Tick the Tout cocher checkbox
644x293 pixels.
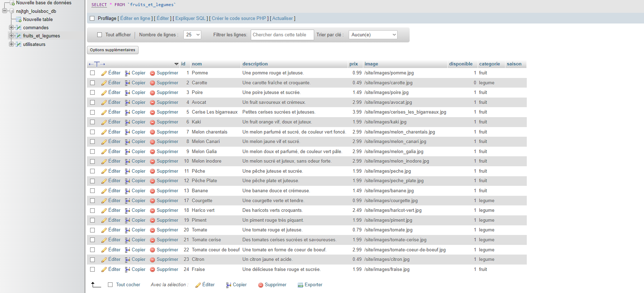click(x=110, y=285)
